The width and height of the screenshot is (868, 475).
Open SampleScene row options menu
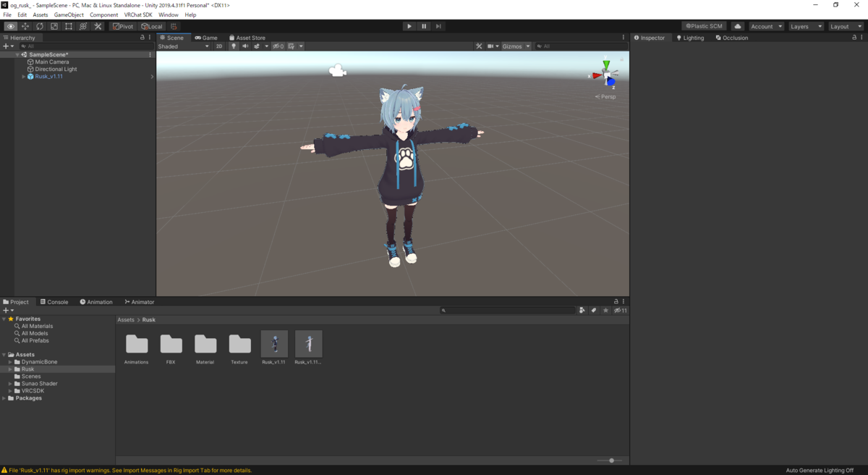[150, 54]
